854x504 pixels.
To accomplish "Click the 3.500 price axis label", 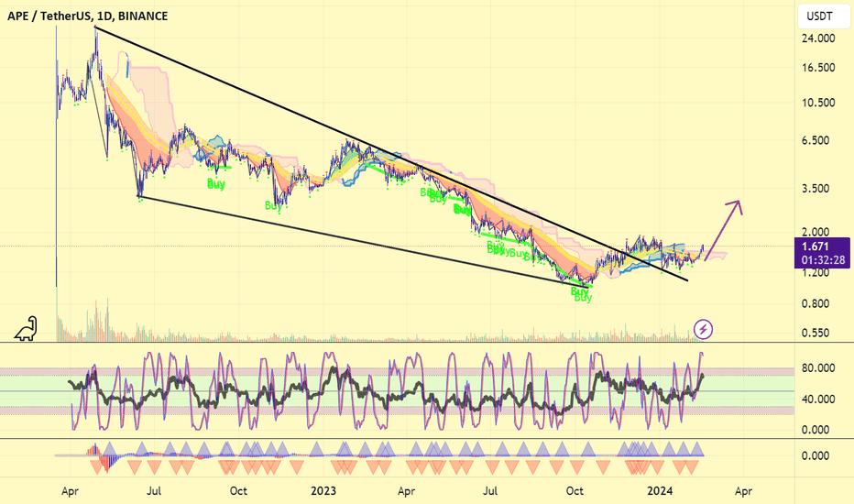I will coord(816,189).
